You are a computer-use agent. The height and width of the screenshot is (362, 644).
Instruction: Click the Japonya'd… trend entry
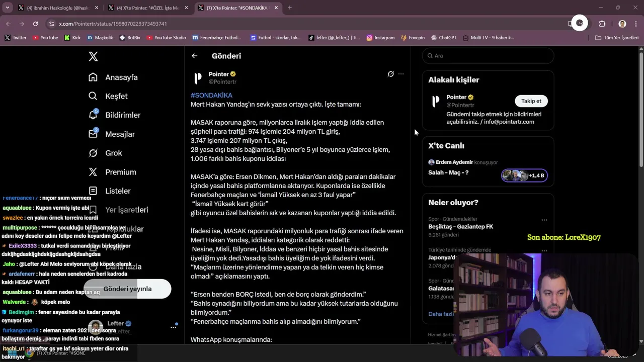(442, 257)
